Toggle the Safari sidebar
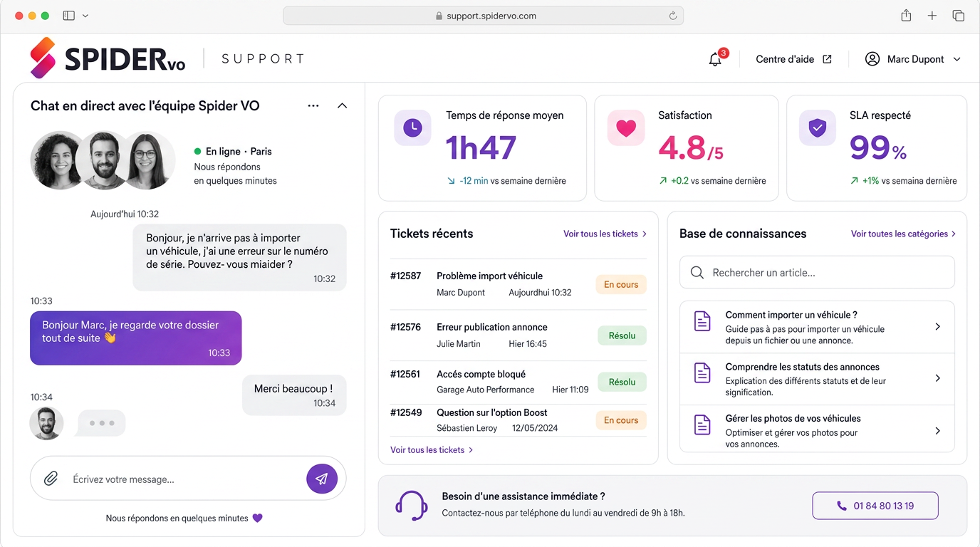Screen dimensions: 980x547 click(69, 16)
